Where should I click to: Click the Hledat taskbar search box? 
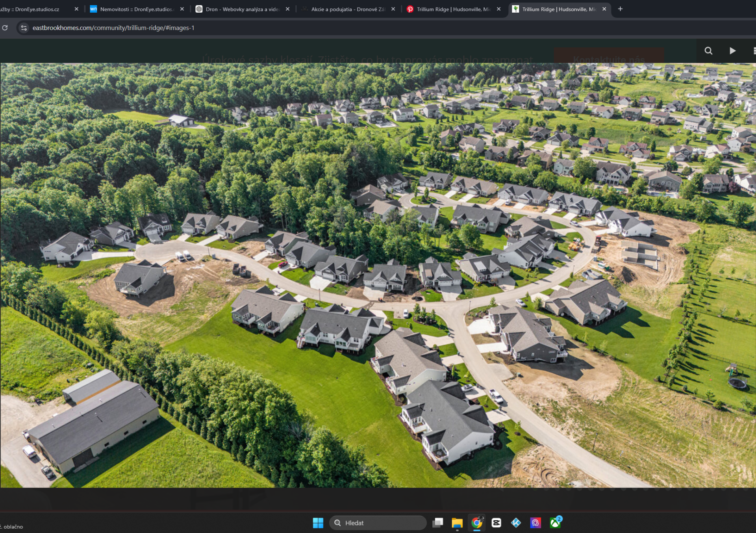coord(378,523)
